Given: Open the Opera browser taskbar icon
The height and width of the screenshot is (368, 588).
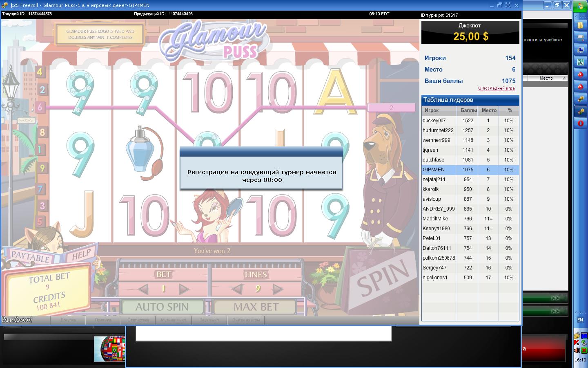Looking at the screenshot, I should click(580, 123).
